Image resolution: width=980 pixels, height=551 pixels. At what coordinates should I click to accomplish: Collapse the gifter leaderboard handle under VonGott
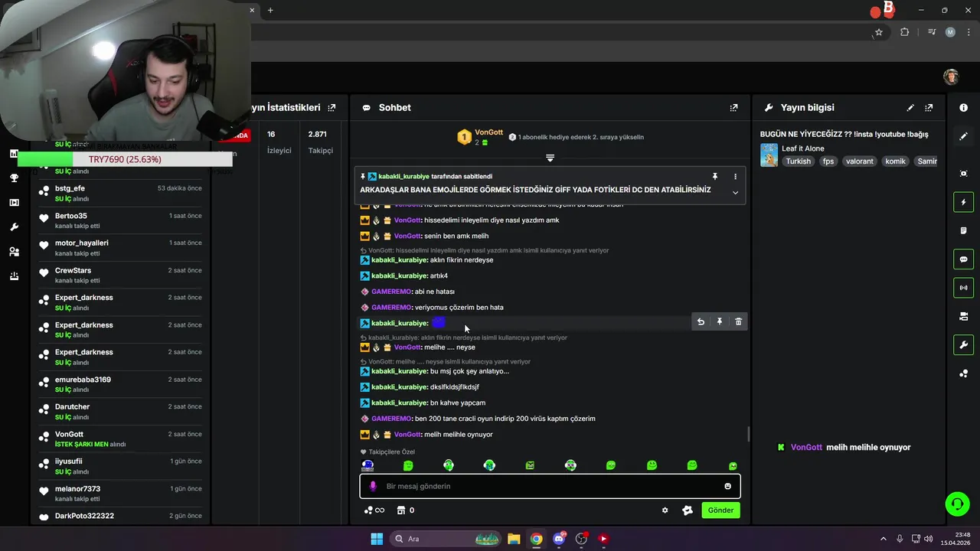coord(550,158)
